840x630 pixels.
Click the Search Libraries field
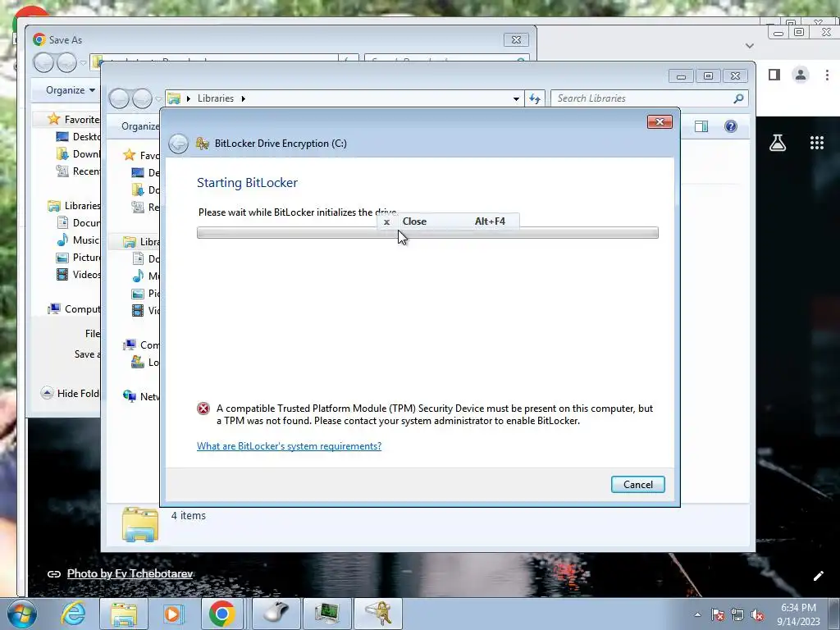pos(643,98)
